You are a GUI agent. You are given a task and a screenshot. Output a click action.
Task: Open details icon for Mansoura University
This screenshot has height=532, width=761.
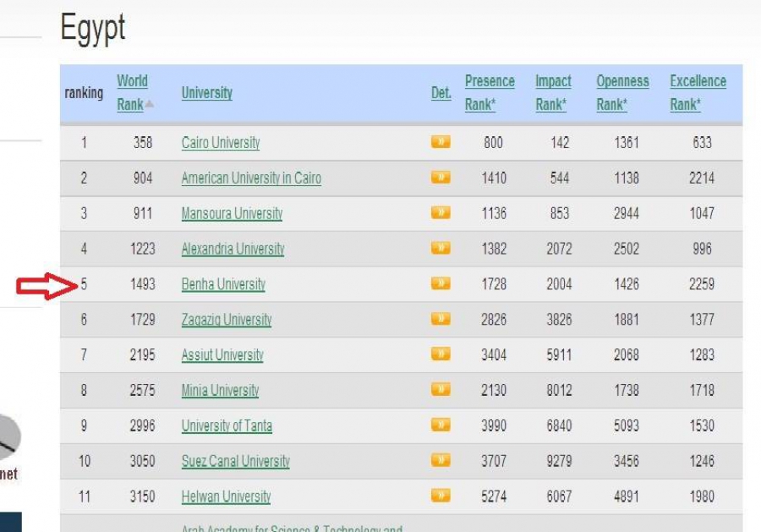click(x=441, y=212)
